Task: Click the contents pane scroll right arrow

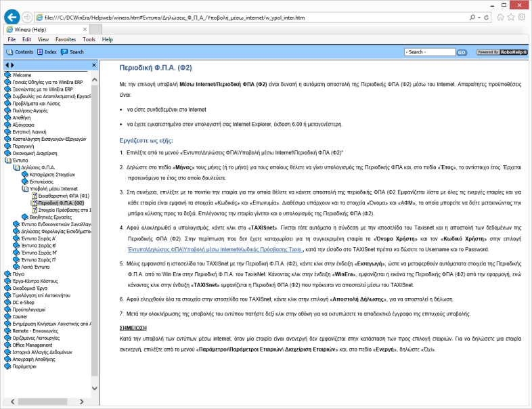Action: 81,402
